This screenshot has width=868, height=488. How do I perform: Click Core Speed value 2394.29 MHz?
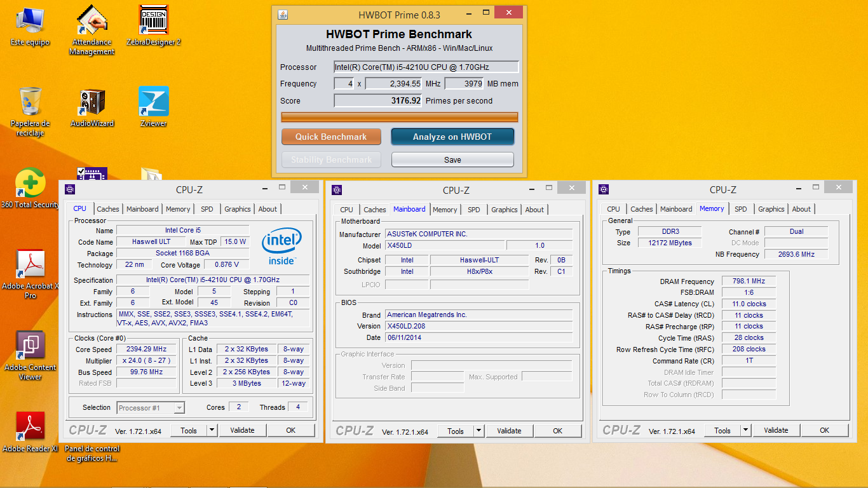[146, 349]
